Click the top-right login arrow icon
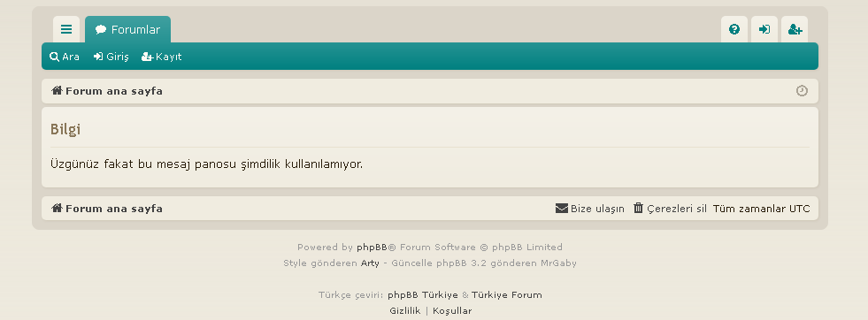Screen dimensions: 868x320 (x=764, y=29)
